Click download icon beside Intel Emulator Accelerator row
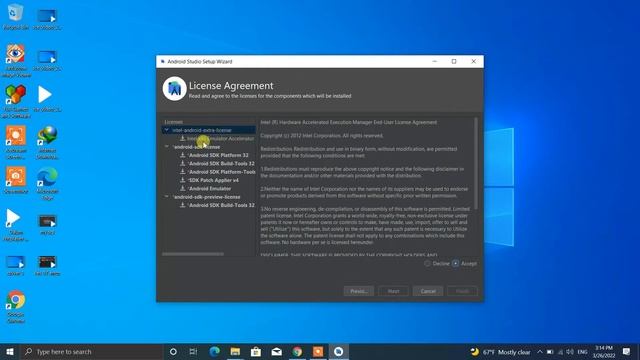The height and width of the screenshot is (360, 640). tap(182, 138)
